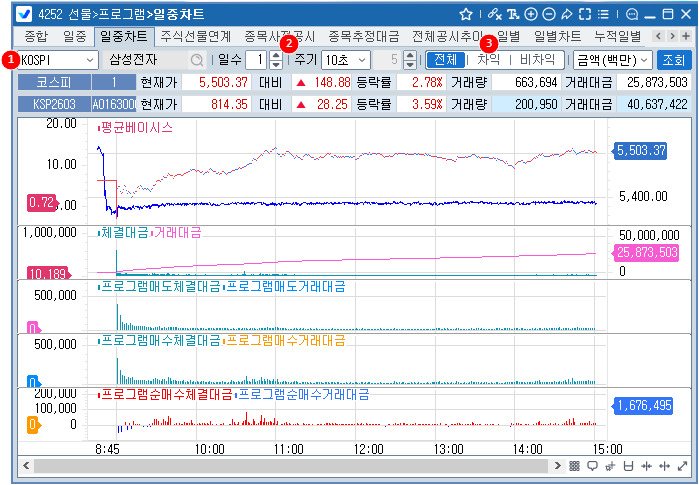Click the grid icon below the chart
The width and height of the screenshot is (699, 485).
tap(574, 466)
